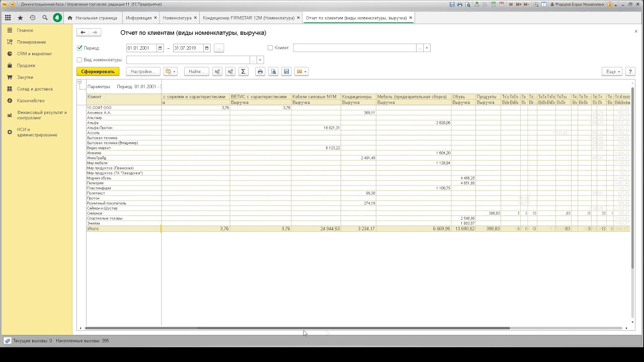
Task: Click into the Клиент input field
Action: 355,48
